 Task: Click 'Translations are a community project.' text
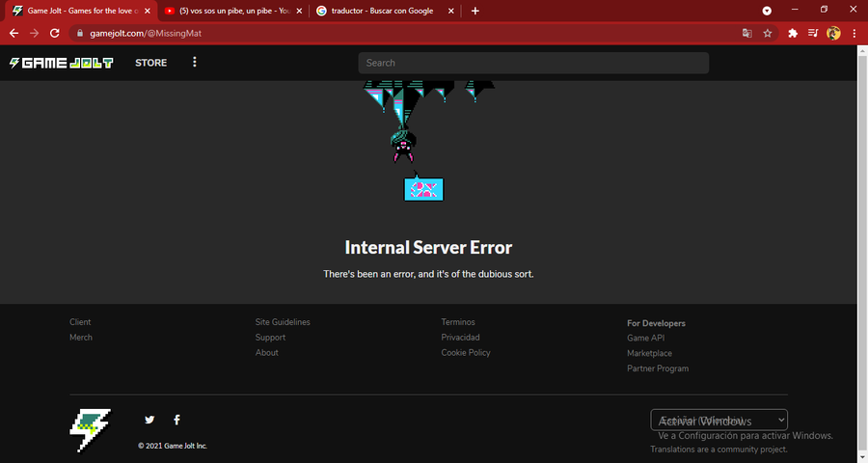coord(719,449)
